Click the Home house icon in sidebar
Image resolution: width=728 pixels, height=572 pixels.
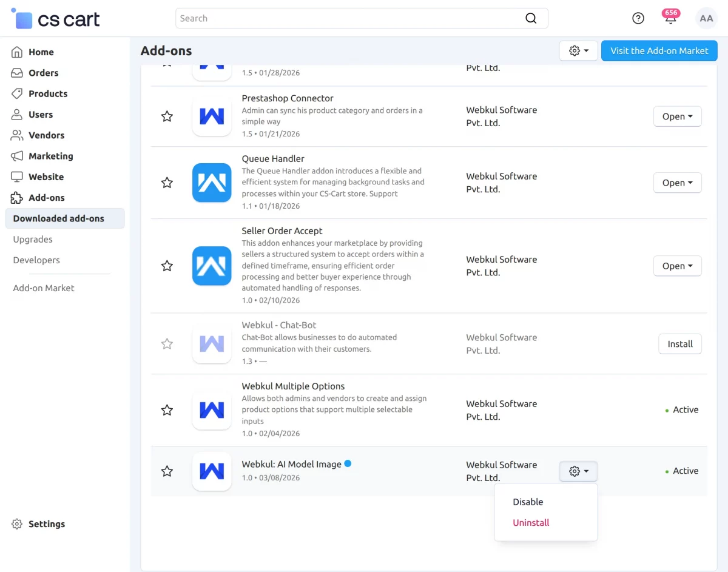[x=17, y=52]
